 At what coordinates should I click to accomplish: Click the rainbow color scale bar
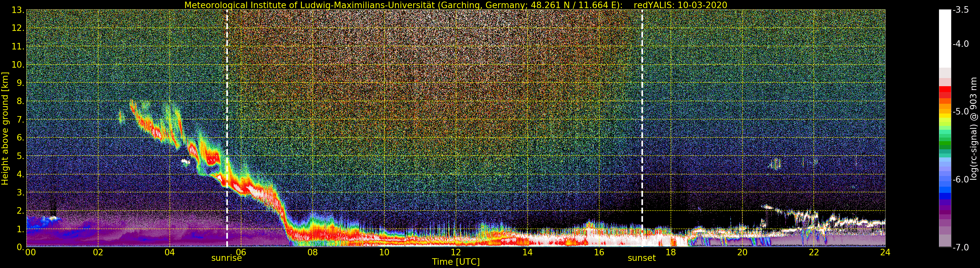tap(945, 128)
